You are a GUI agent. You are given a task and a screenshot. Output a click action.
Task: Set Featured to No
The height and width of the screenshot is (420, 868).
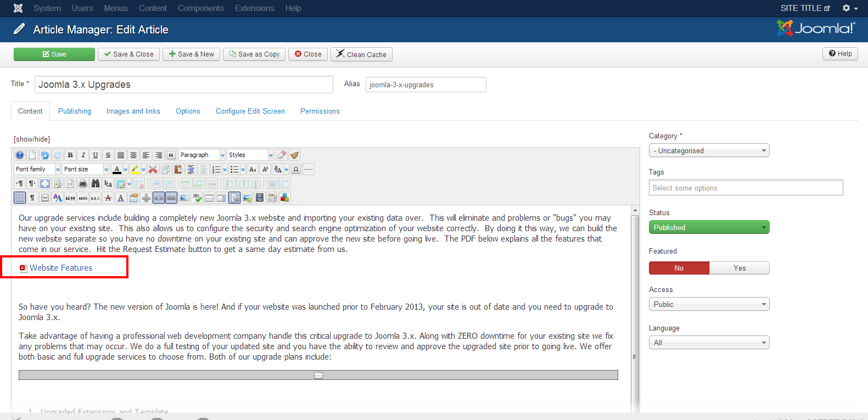click(679, 268)
